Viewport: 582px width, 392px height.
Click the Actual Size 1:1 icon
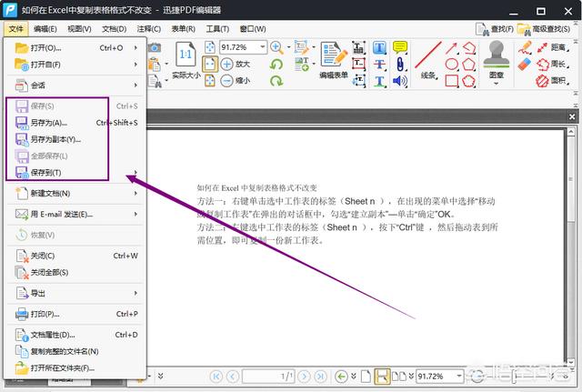point(186,55)
